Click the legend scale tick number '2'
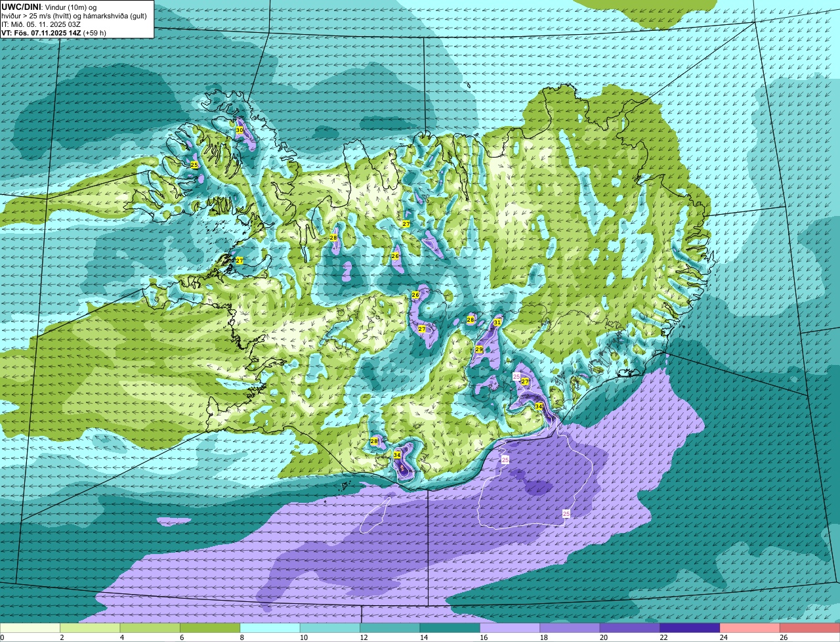Screen dimensions: 840x642 tap(61, 637)
